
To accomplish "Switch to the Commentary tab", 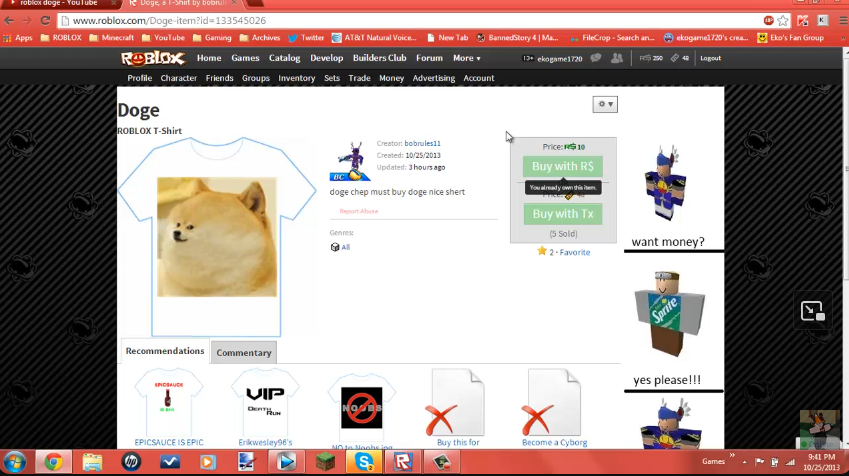I will 244,353.
